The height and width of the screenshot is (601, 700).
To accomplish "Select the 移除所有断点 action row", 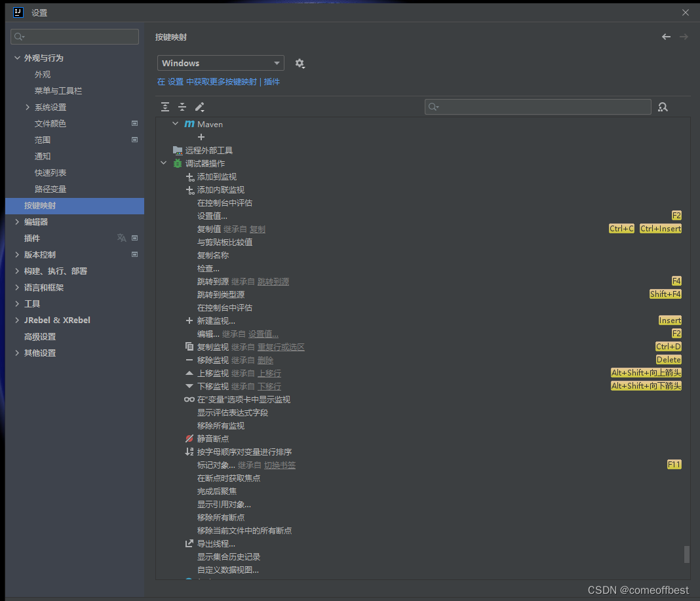I will tap(423, 518).
